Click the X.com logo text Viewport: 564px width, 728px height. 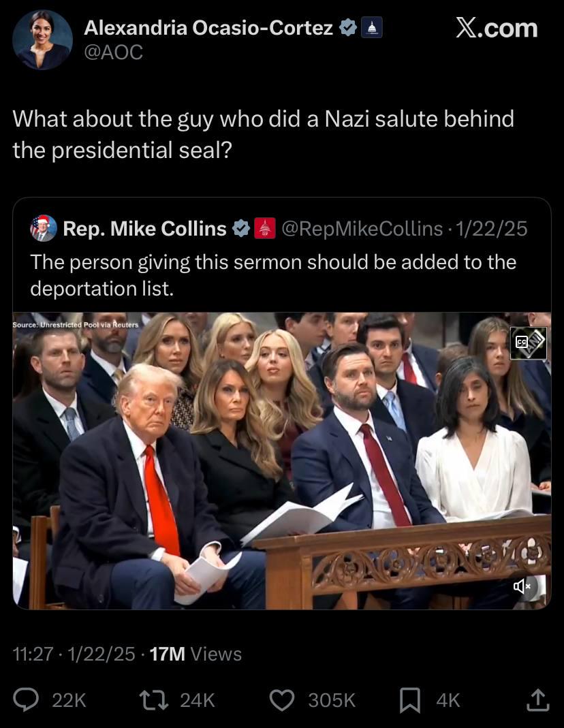tap(497, 29)
